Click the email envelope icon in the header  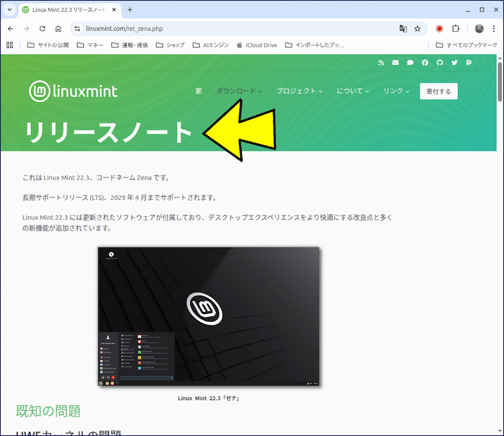[396, 63]
